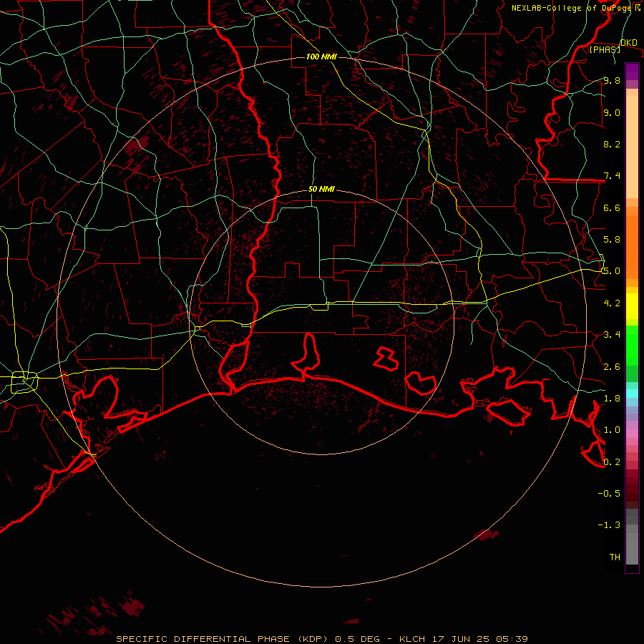Pick the cyan swatch in color bar

(632, 394)
